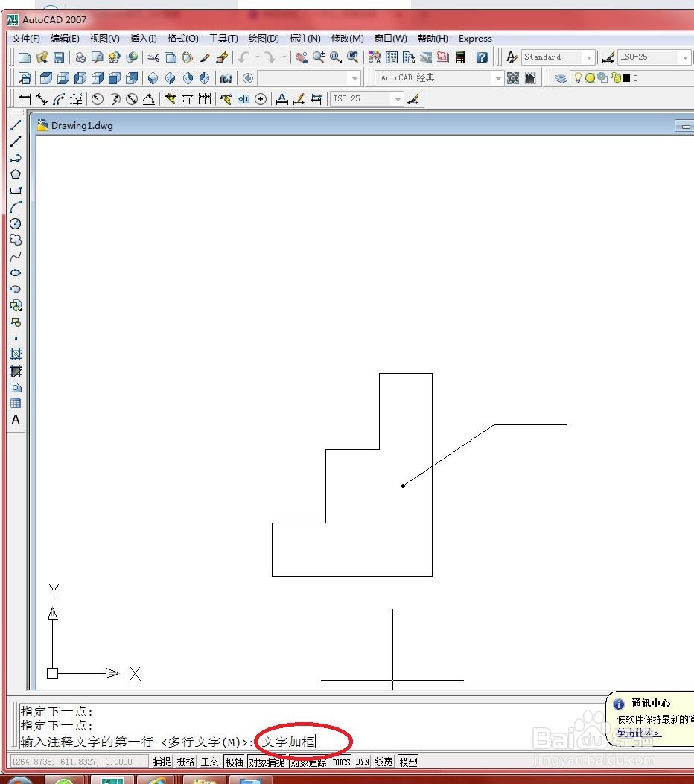Click the 3D camera icon
This screenshot has height=784, width=694.
pyautogui.click(x=226, y=78)
